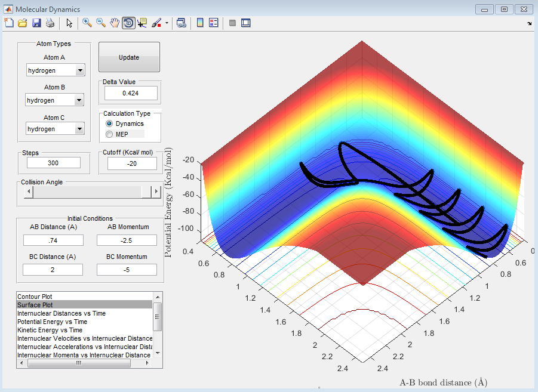Image resolution: width=538 pixels, height=392 pixels.
Task: Save the figure using the floppy disk icon
Action: pyautogui.click(x=36, y=23)
